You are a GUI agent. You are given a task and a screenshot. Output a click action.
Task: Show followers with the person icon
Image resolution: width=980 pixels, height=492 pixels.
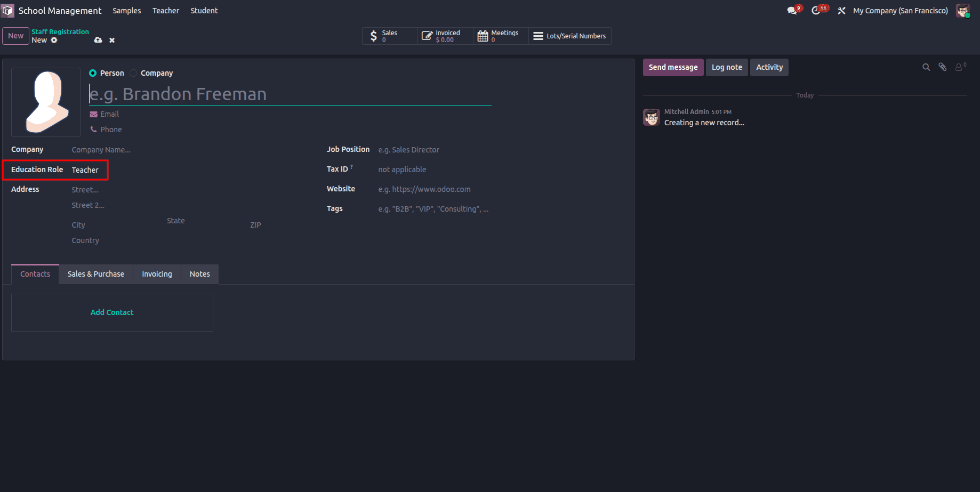click(x=960, y=67)
